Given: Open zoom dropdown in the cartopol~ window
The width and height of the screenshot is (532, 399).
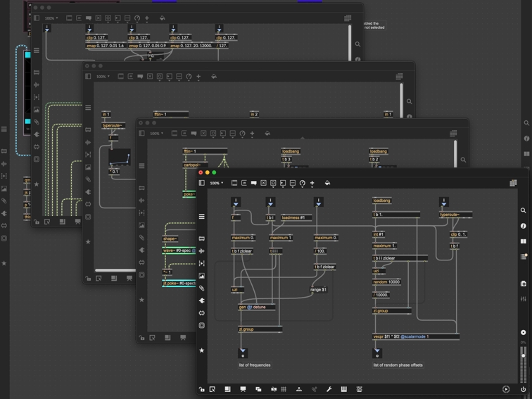Looking at the screenshot, I should (156, 134).
